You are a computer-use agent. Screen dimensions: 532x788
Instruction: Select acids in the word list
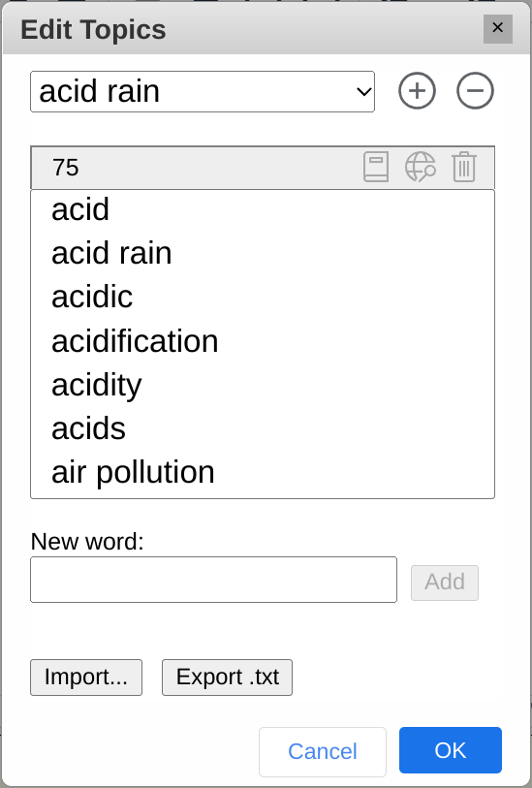[x=263, y=428]
